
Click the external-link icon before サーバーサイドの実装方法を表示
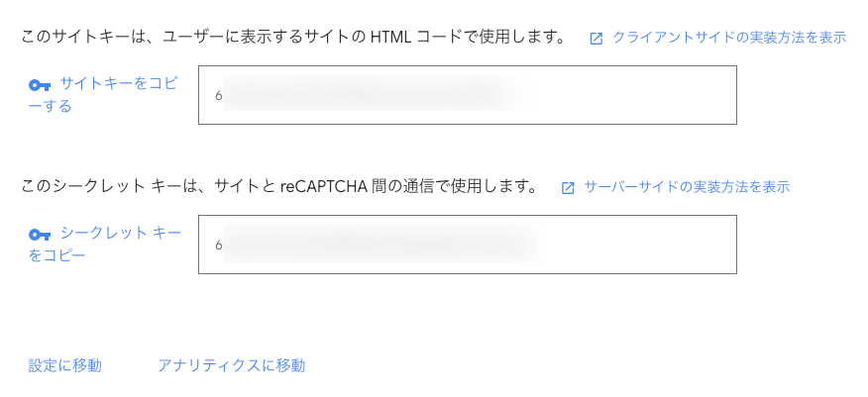(568, 187)
